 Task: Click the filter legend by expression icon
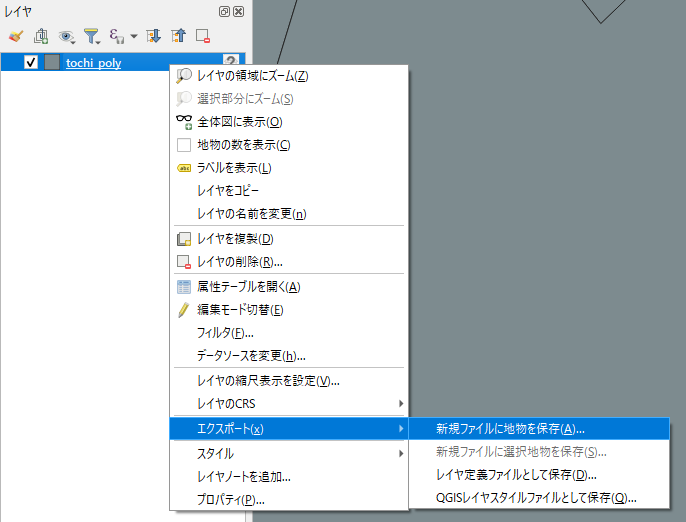pos(116,36)
